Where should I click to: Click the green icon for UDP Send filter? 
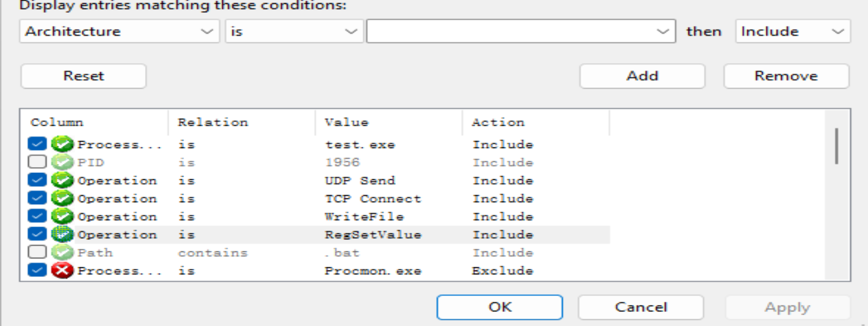click(63, 181)
